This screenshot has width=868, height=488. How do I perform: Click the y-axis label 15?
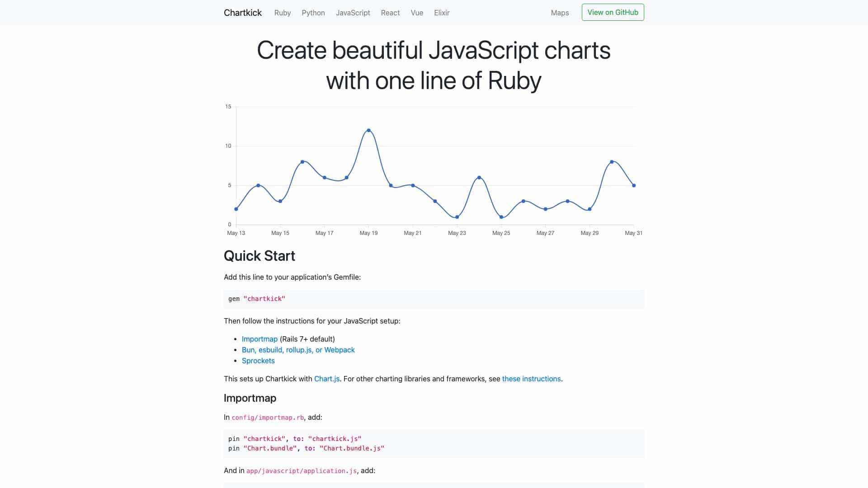(228, 107)
